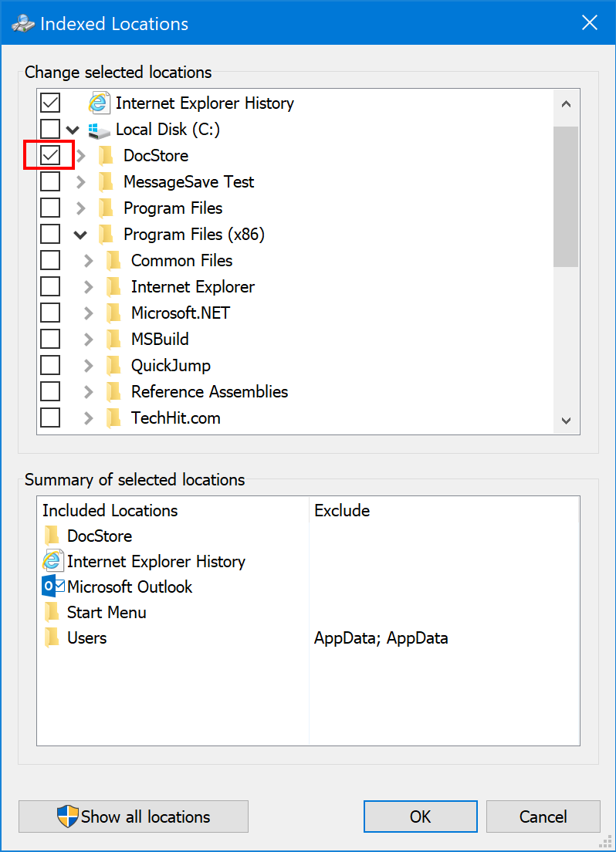This screenshot has width=616, height=852.
Task: Click the Start Menu folder icon in summary
Action: [x=52, y=612]
